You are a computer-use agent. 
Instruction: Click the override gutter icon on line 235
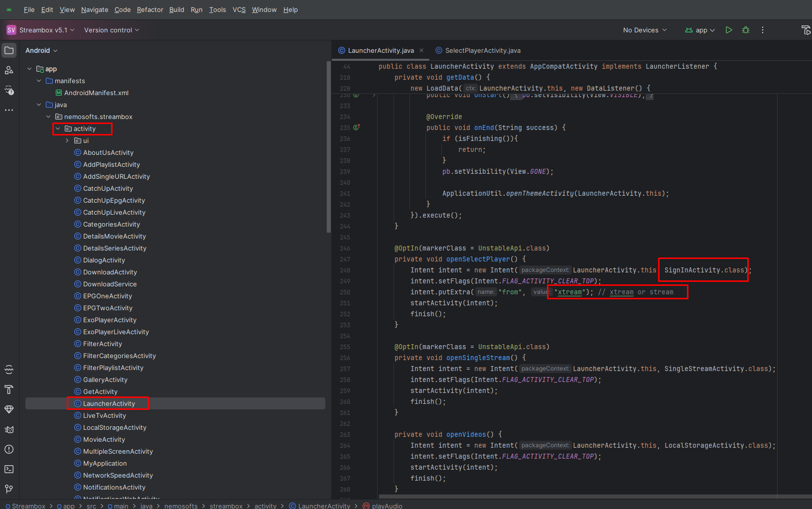click(x=357, y=127)
